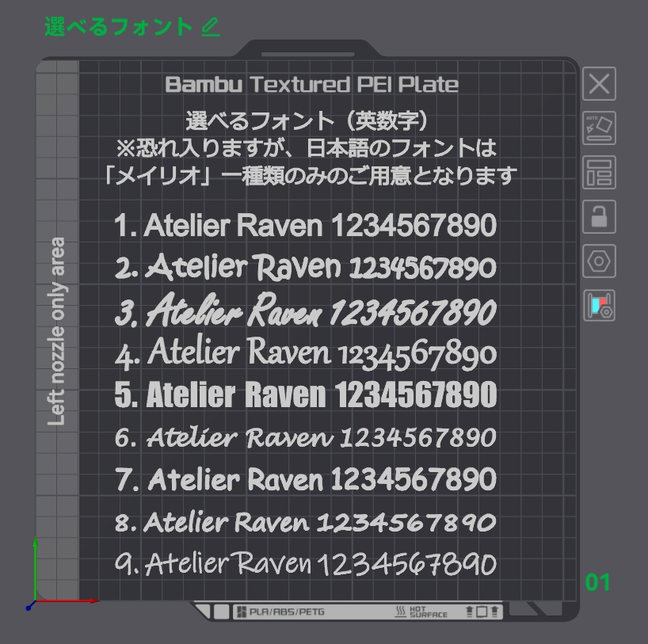Click the plate close X icon

[599, 83]
